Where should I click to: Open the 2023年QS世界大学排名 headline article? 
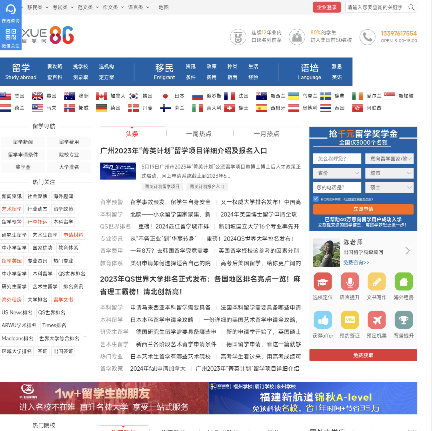(x=200, y=285)
